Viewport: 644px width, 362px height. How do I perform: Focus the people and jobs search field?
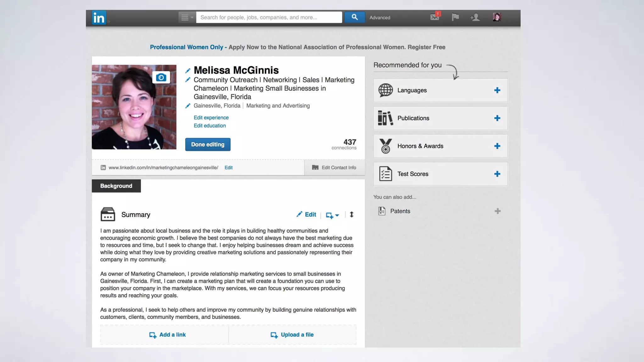pos(269,18)
